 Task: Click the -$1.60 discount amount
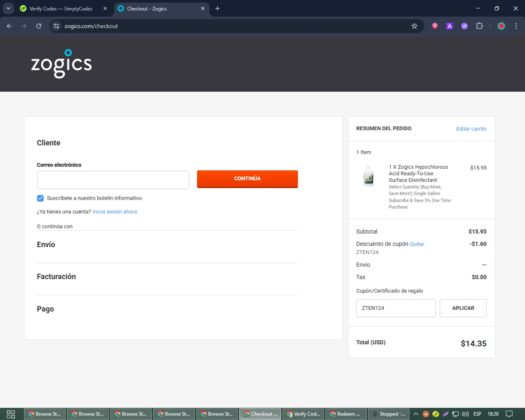(478, 244)
